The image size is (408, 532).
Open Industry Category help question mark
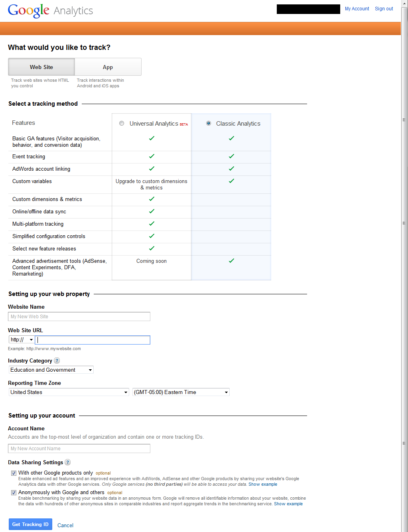coord(57,361)
